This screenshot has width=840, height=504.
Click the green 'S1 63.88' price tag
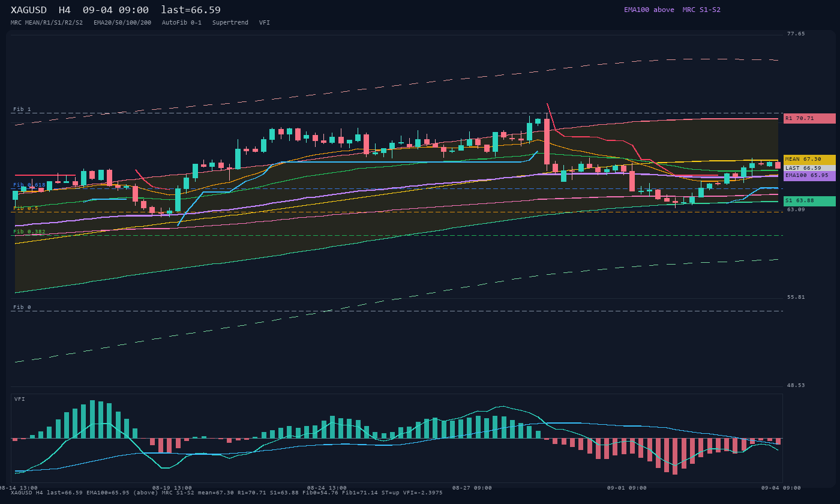[x=809, y=201]
